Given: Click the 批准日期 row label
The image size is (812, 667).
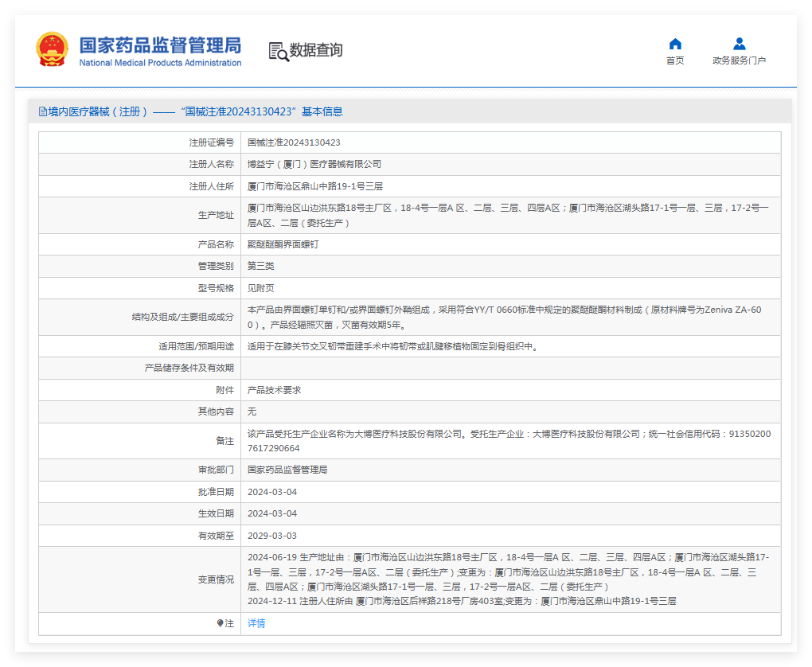Looking at the screenshot, I should [216, 492].
